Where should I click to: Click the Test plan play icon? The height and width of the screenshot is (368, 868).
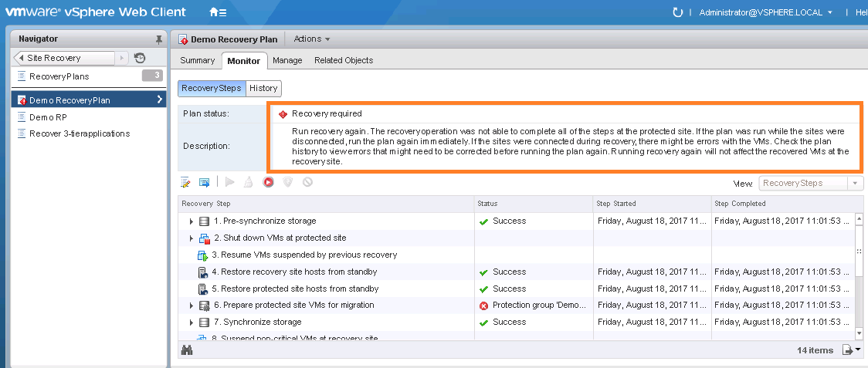coord(230,181)
